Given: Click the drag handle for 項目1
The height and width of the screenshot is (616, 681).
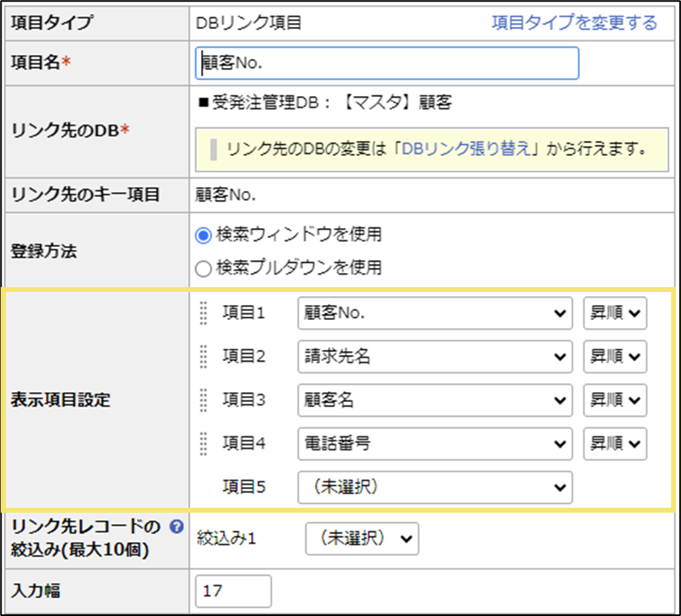Looking at the screenshot, I should 203,313.
